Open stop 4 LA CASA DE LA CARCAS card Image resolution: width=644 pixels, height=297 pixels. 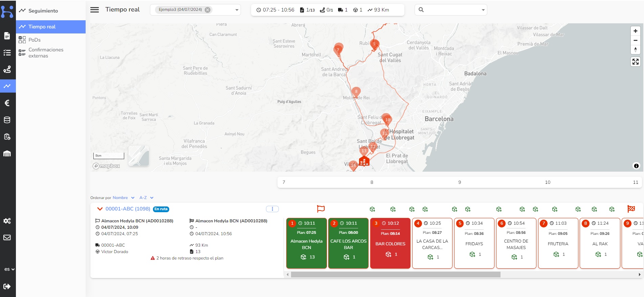pos(432,243)
